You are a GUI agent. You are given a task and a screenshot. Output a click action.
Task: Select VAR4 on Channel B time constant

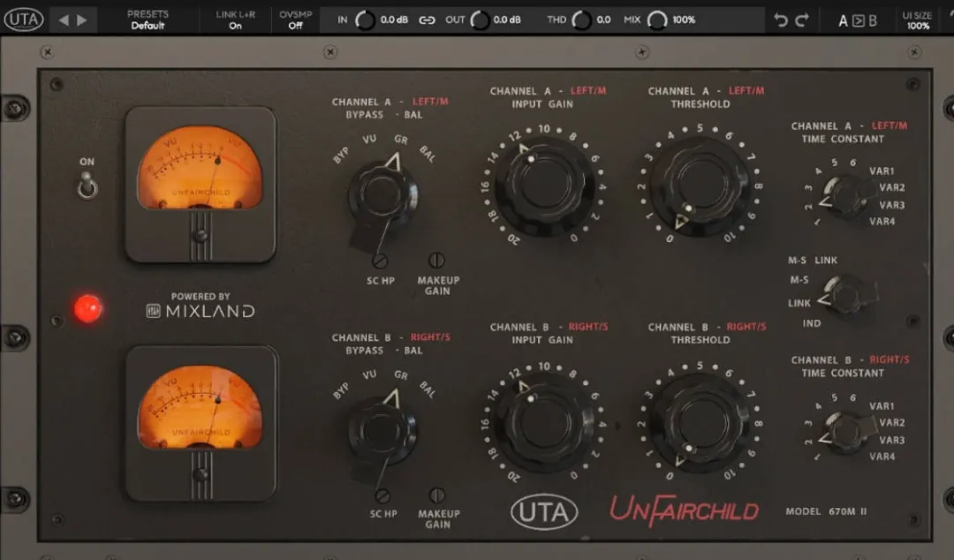tap(882, 457)
